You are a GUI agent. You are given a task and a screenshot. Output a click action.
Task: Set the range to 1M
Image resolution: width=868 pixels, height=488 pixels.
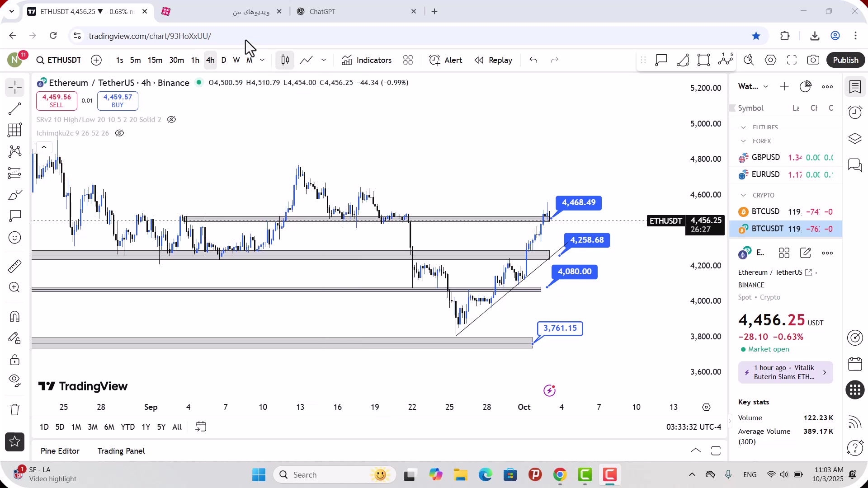click(x=76, y=427)
